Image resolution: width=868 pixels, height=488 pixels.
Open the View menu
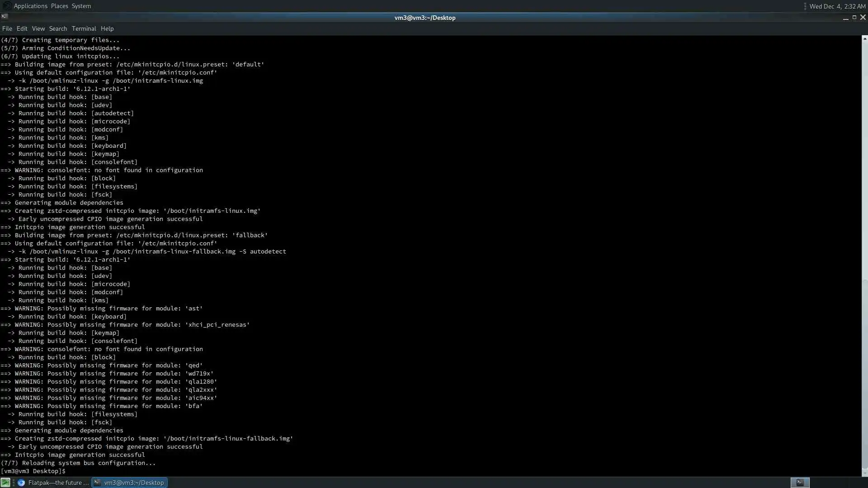38,28
